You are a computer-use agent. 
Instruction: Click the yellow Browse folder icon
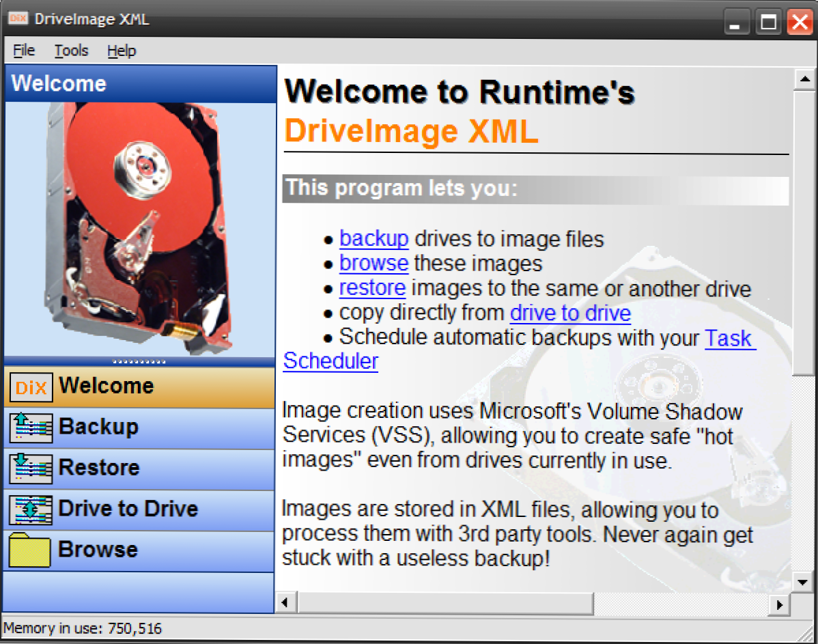[x=30, y=551]
